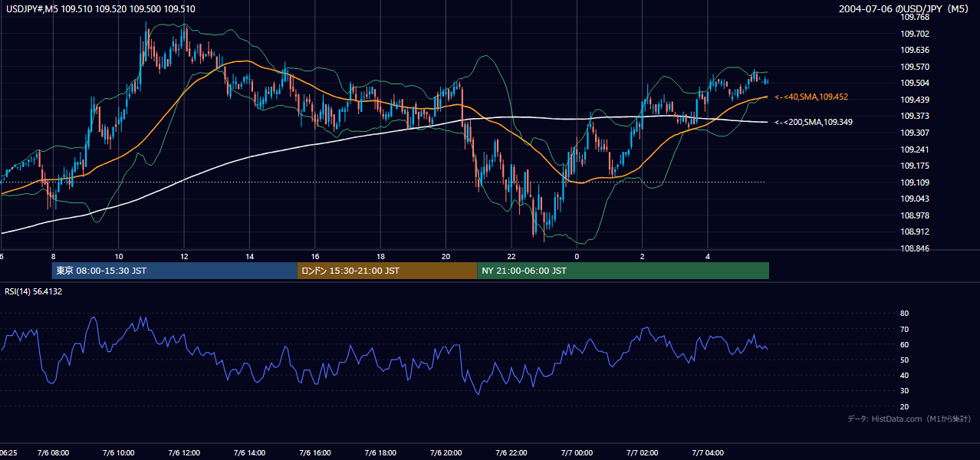Click the 108.846 price axis label
Viewport: 980px width, 460px height.
[914, 249]
